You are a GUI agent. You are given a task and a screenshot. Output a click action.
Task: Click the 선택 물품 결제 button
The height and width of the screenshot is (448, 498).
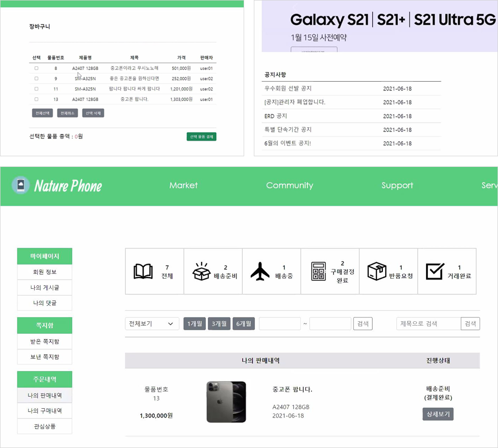pyautogui.click(x=201, y=136)
